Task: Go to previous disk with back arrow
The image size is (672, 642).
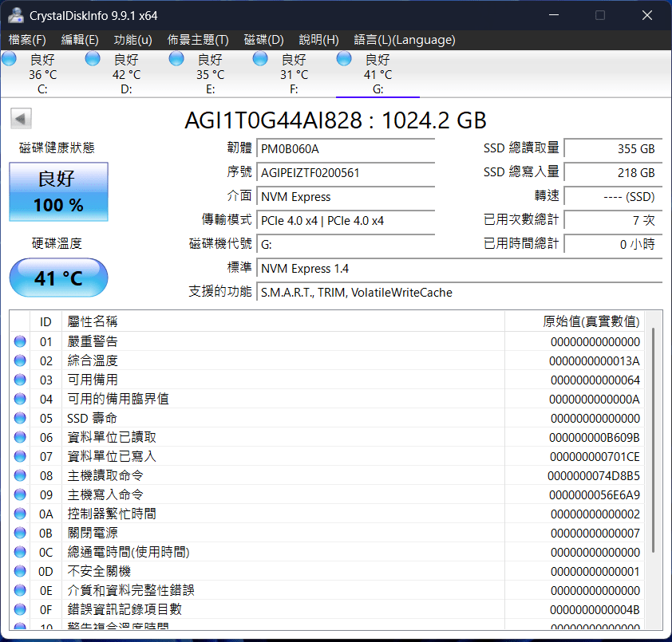Action: click(21, 119)
